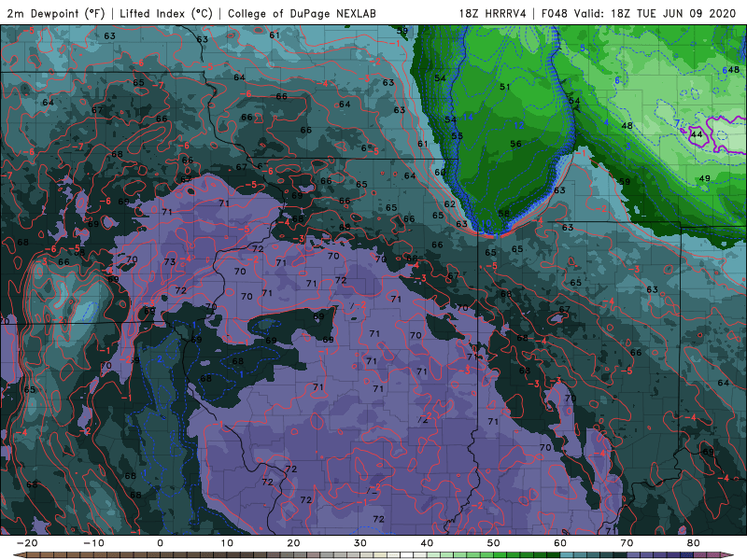Pick the 20 tick label on the colorbar
Viewport: 747px width, 560px height.
click(293, 543)
